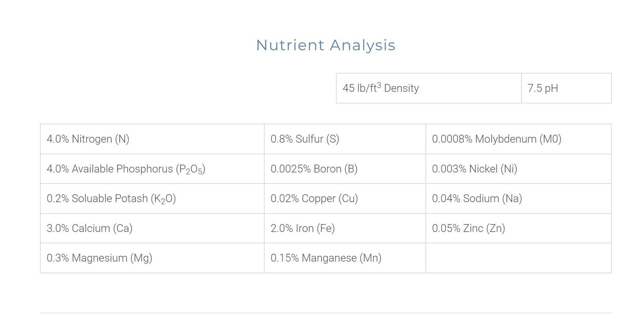Click the empty cell below Zinc
Screen dimensions: 644x324
(518, 258)
